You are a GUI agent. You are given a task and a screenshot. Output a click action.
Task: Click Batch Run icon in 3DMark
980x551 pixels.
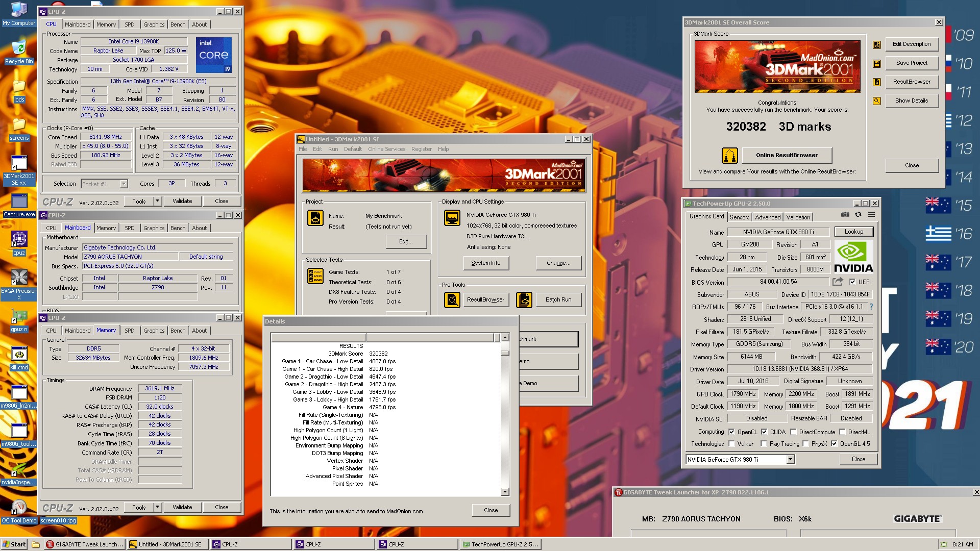coord(524,299)
